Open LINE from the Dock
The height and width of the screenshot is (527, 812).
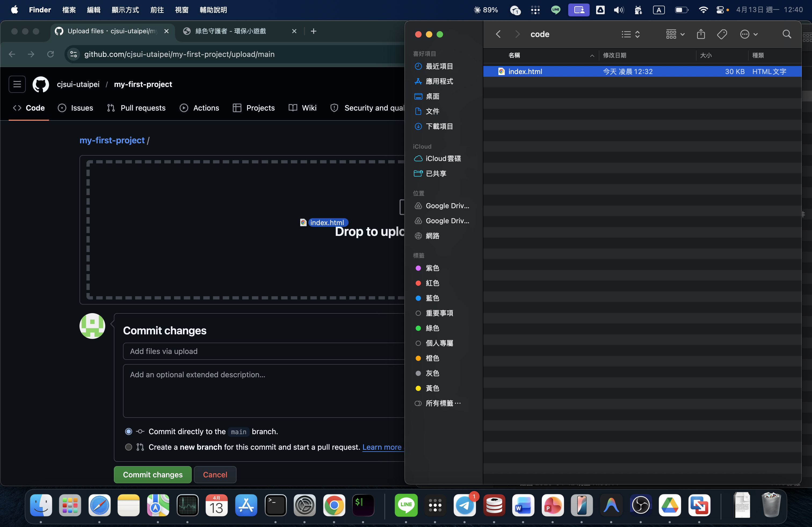pyautogui.click(x=406, y=505)
